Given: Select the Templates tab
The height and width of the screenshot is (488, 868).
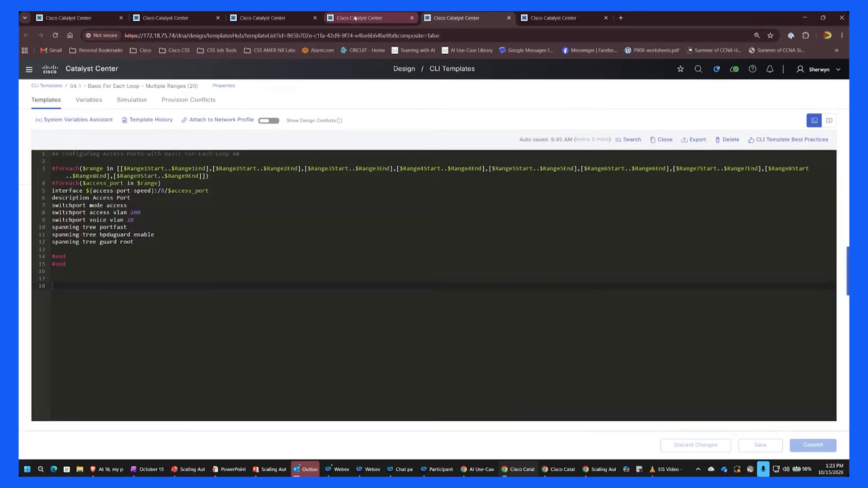Looking at the screenshot, I should click(46, 100).
